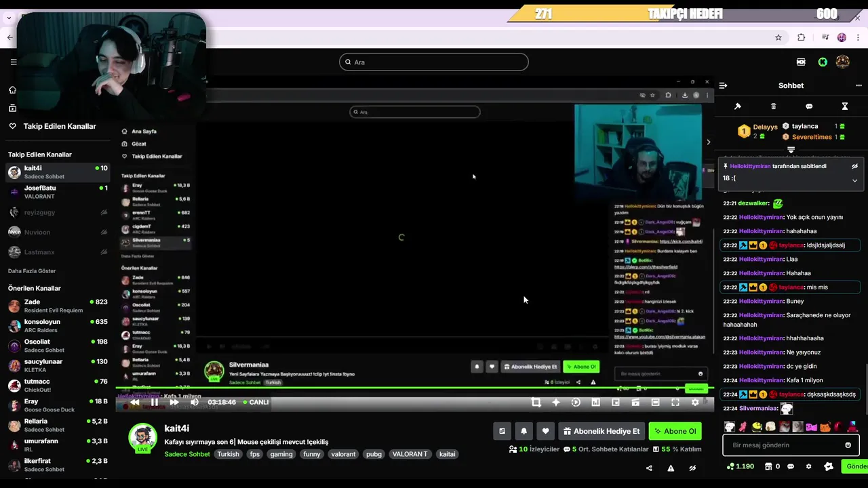Open the chat moderation hammer tool
This screenshot has height=488, width=868.
(x=738, y=106)
